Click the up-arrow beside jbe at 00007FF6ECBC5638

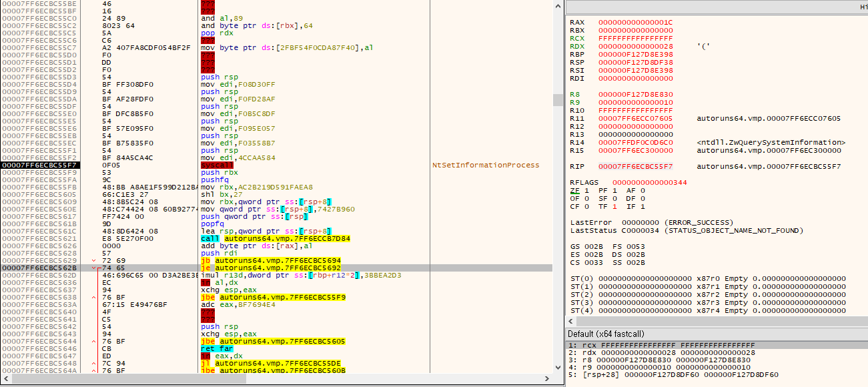(93, 297)
